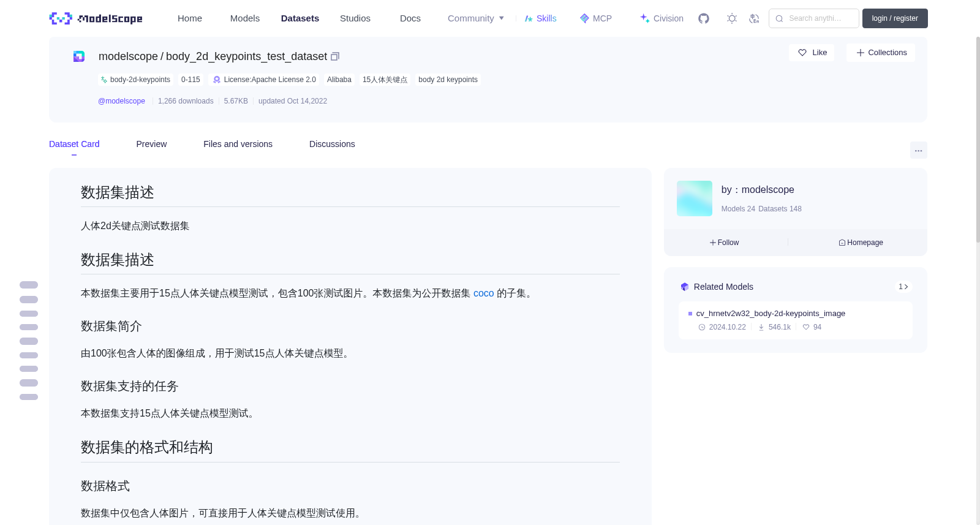Click the Civision sparkle icon
The height and width of the screenshot is (525, 980).
tap(644, 18)
